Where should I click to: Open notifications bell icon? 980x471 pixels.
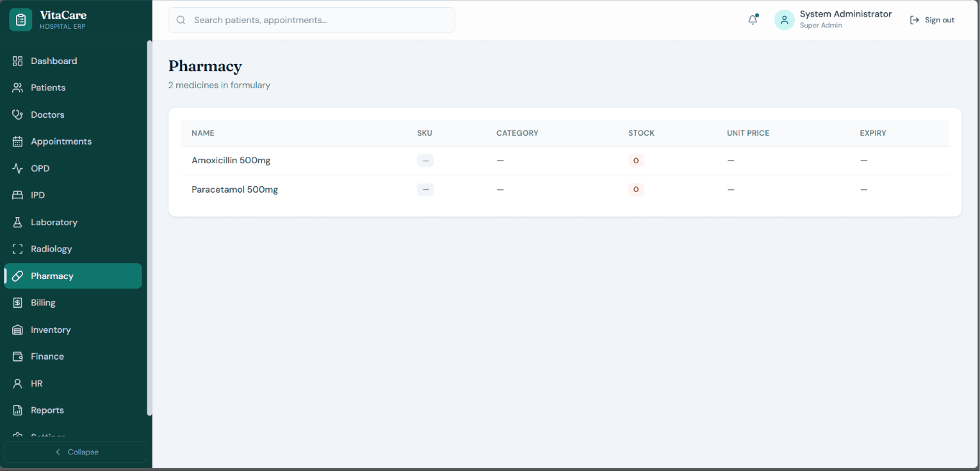click(x=753, y=20)
